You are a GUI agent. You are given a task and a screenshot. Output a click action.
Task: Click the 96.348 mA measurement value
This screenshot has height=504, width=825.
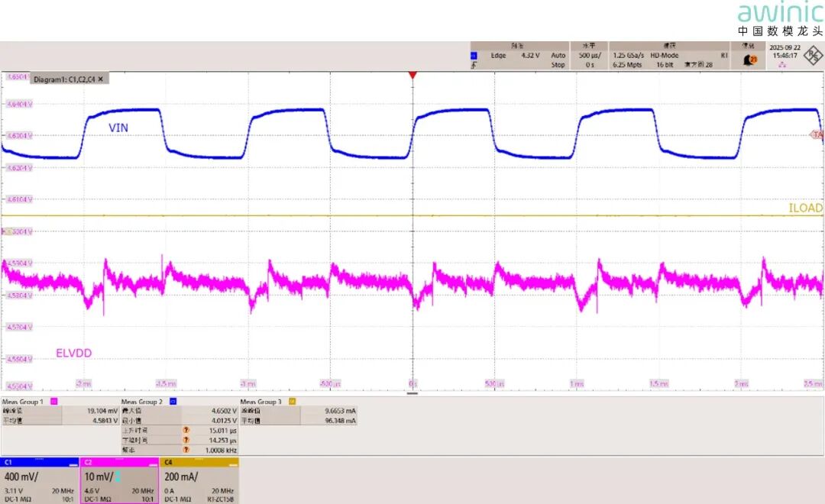click(341, 420)
